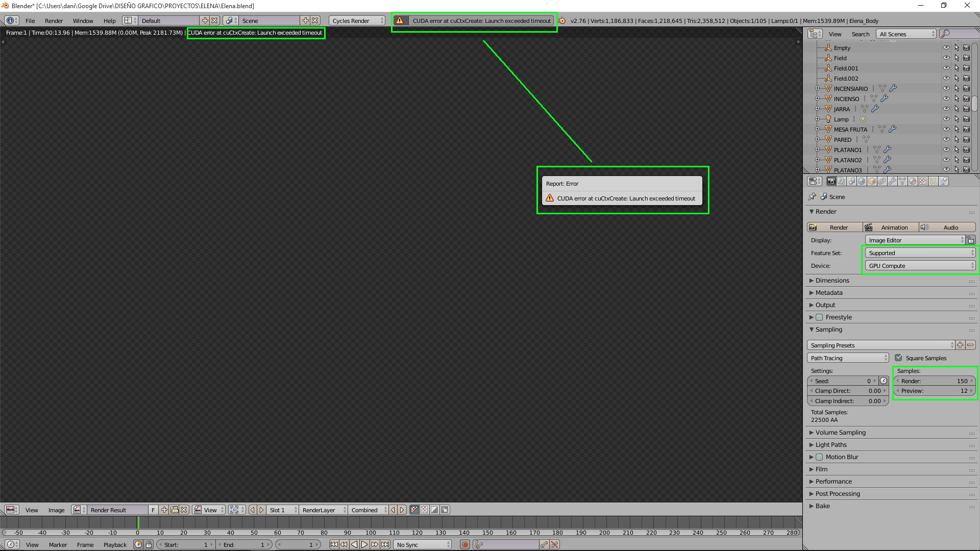The height and width of the screenshot is (551, 980).
Task: Open the Playback menu in timeline
Action: tap(115, 545)
